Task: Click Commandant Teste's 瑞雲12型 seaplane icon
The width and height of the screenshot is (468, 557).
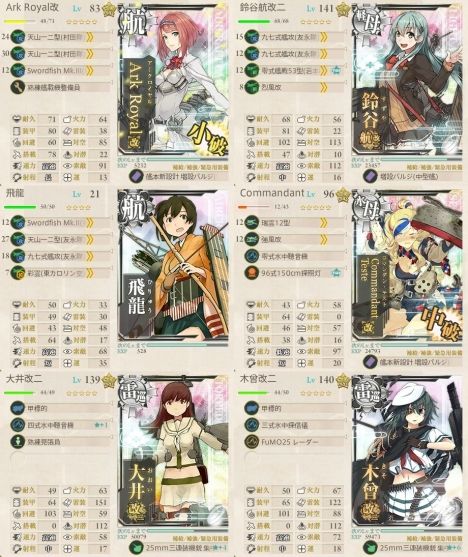Action: point(251,222)
